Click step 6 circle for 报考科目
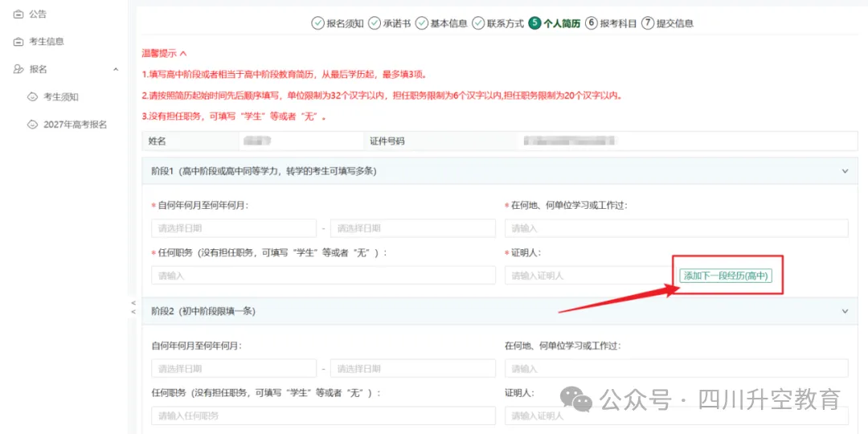The height and width of the screenshot is (434, 868). coord(592,23)
